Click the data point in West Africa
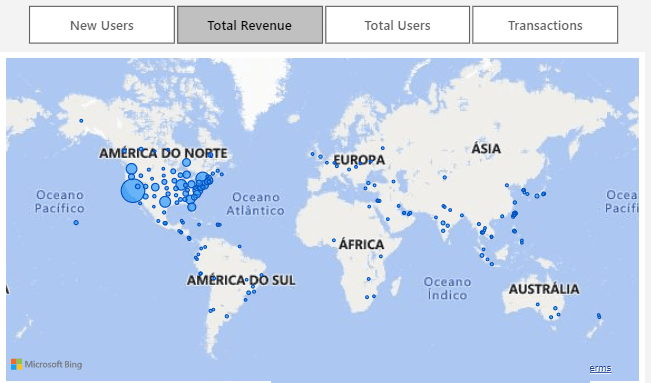Screen dimensions: 651x383 pos(334,241)
